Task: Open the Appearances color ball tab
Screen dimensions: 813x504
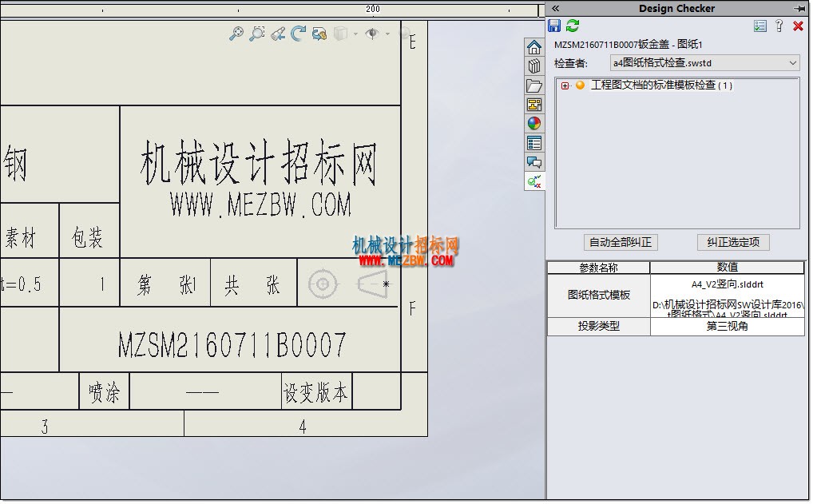Action: [534, 124]
